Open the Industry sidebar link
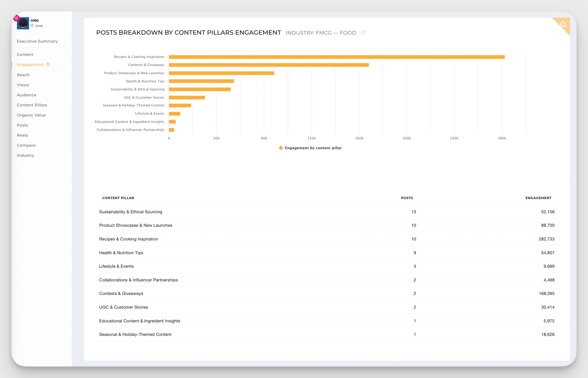 pos(25,155)
